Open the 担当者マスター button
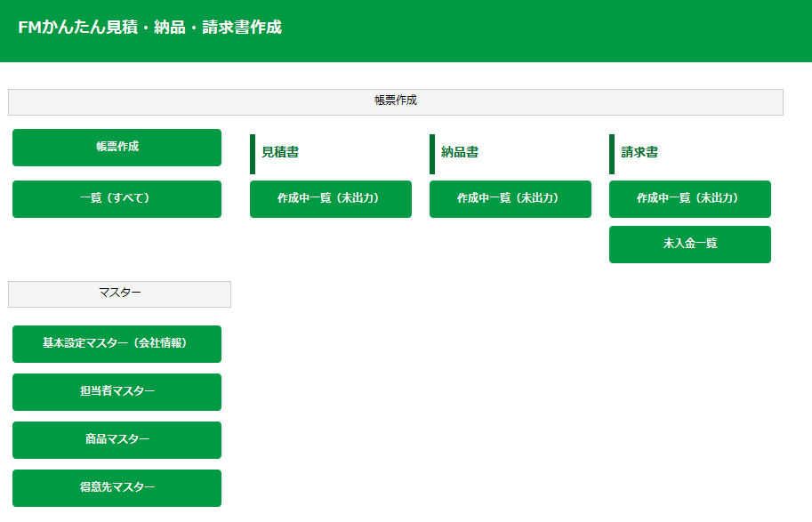Image resolution: width=812 pixels, height=522 pixels. [x=117, y=392]
